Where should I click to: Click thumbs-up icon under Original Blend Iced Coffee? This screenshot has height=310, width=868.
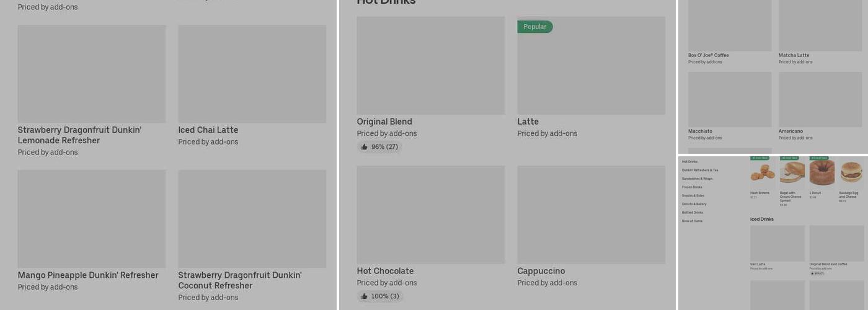[x=812, y=273]
